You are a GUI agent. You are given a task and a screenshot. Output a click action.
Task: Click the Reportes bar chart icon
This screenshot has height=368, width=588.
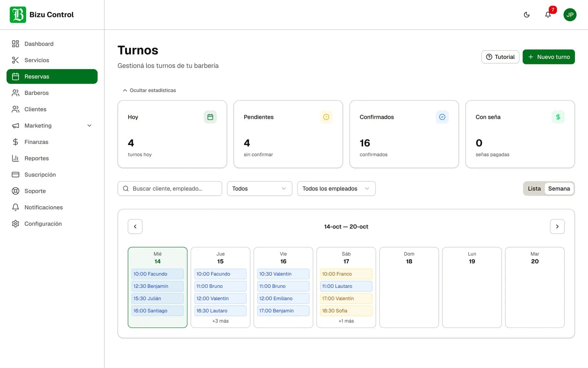(15, 158)
